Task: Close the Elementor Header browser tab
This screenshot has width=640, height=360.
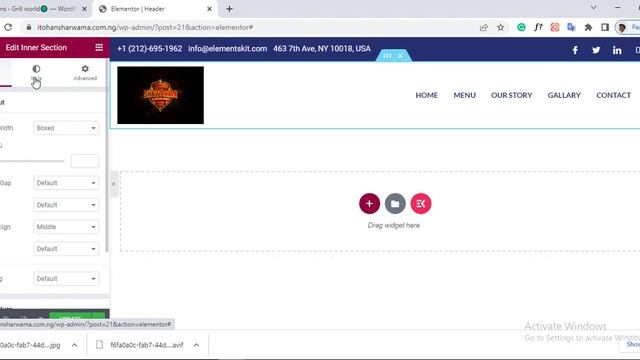Action: (x=209, y=9)
